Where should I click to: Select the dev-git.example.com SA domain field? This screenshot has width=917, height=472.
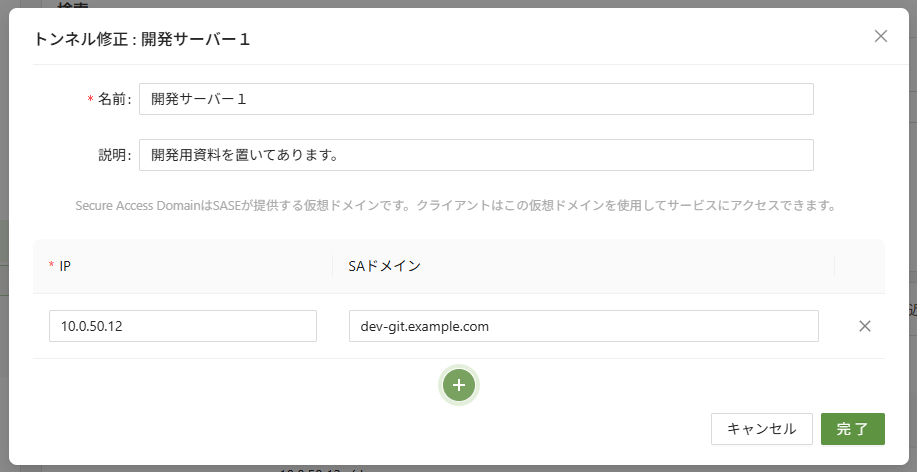coord(583,326)
